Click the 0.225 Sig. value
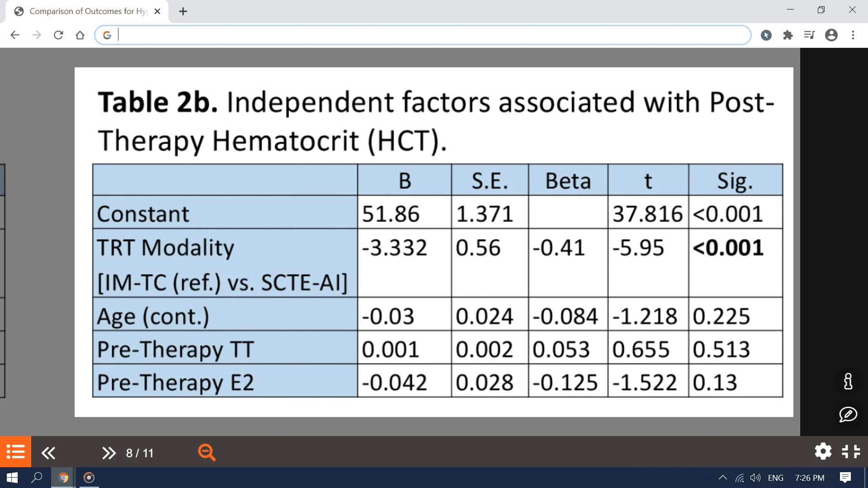 [722, 316]
